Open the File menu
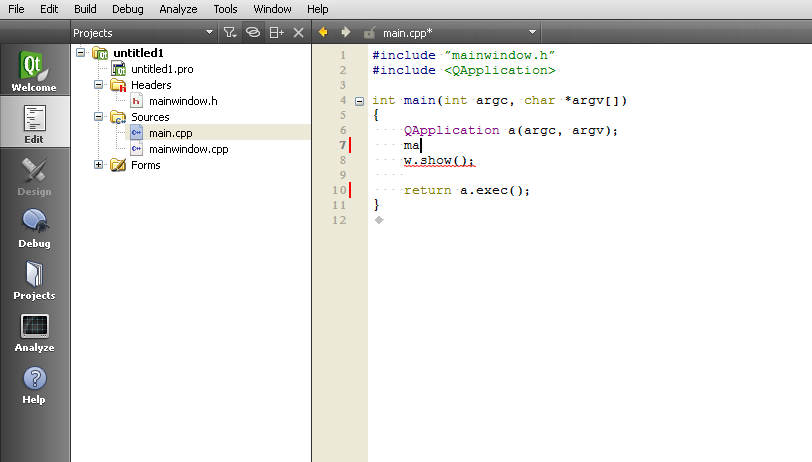812x462 pixels. pyautogui.click(x=16, y=9)
